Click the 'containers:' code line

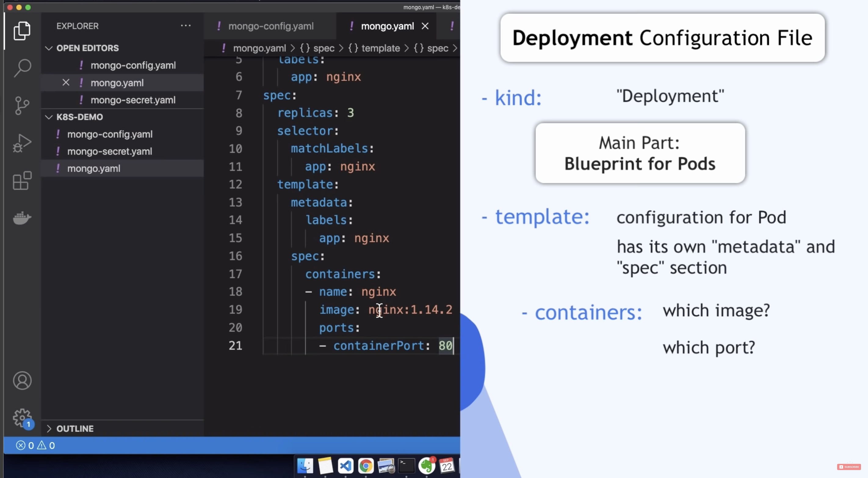pyautogui.click(x=343, y=274)
